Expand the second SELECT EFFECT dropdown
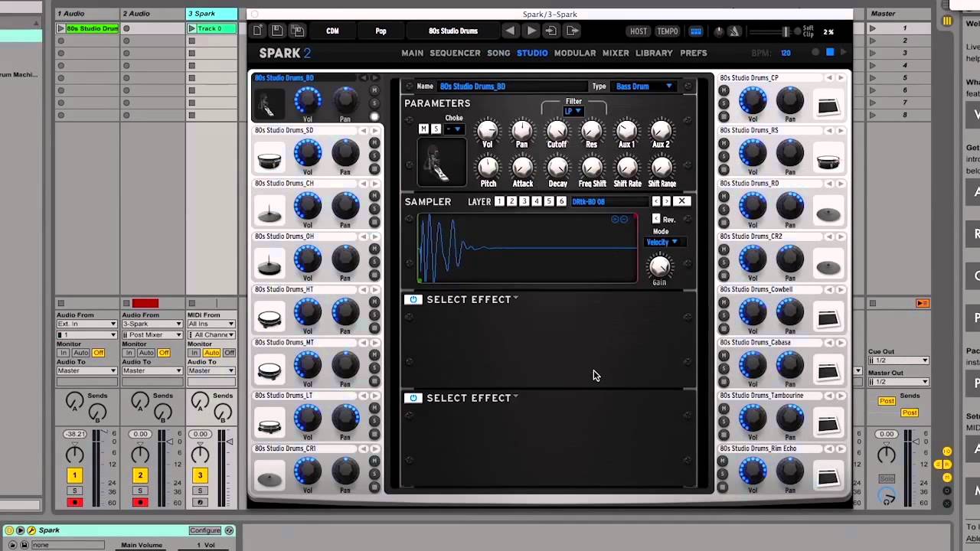 (x=472, y=398)
